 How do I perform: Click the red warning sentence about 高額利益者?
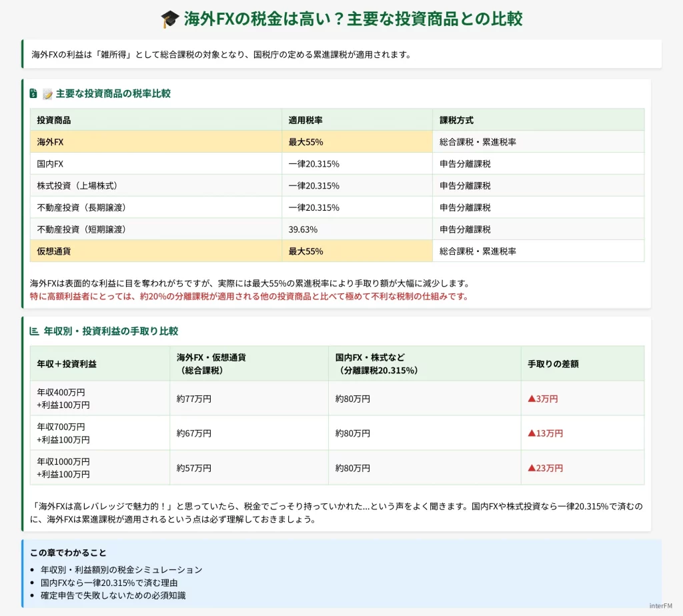pos(249,296)
